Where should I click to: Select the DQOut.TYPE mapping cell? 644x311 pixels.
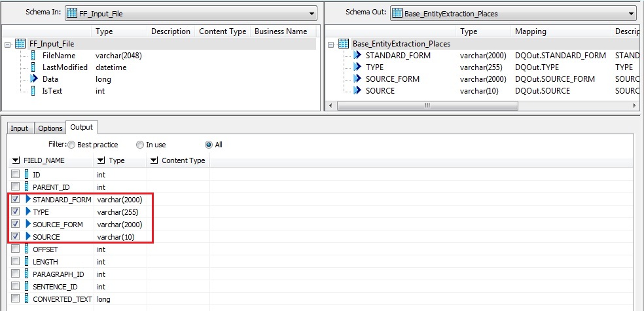click(537, 67)
